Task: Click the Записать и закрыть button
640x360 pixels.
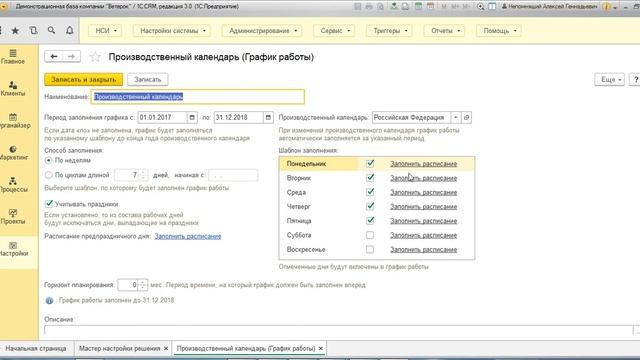Action: [x=84, y=80]
